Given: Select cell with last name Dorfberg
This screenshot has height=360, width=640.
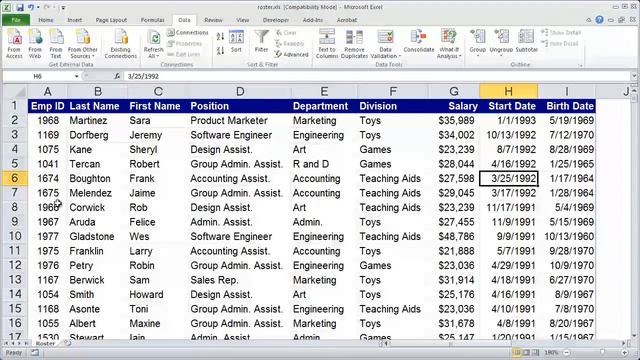Looking at the screenshot, I should [x=97, y=135].
